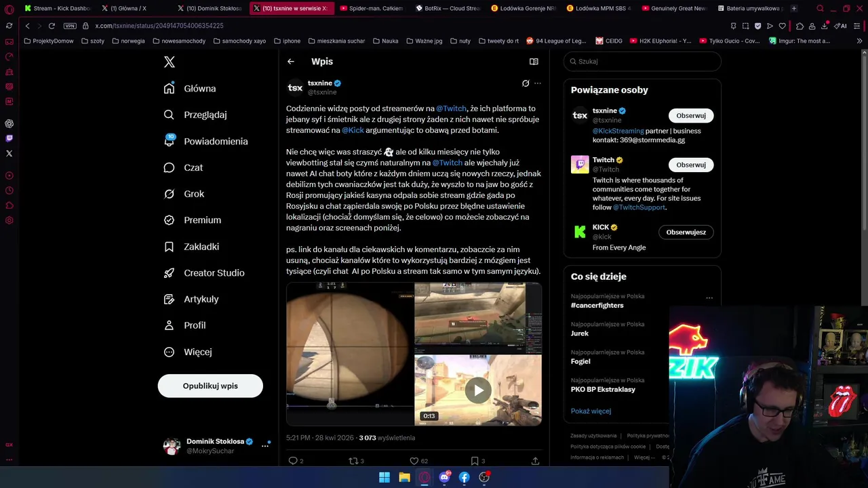This screenshot has width=868, height=488.
Task: Open the @KickStreaming link in tsxnine bio
Action: coord(618,131)
